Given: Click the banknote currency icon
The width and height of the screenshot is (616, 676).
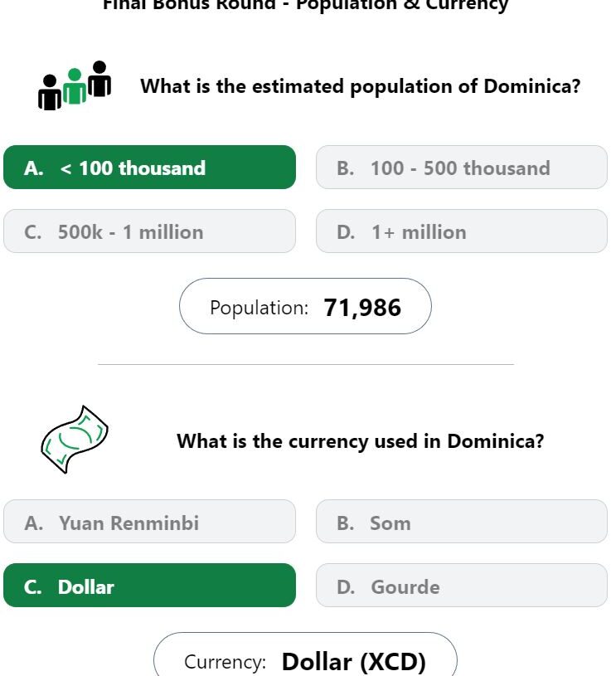Looking at the screenshot, I should tap(75, 440).
